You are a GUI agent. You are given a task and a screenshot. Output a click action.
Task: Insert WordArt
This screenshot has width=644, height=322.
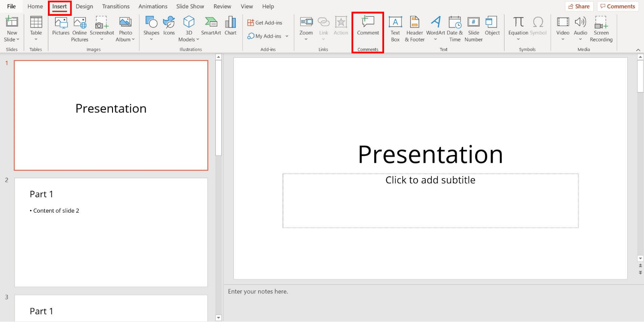click(435, 22)
